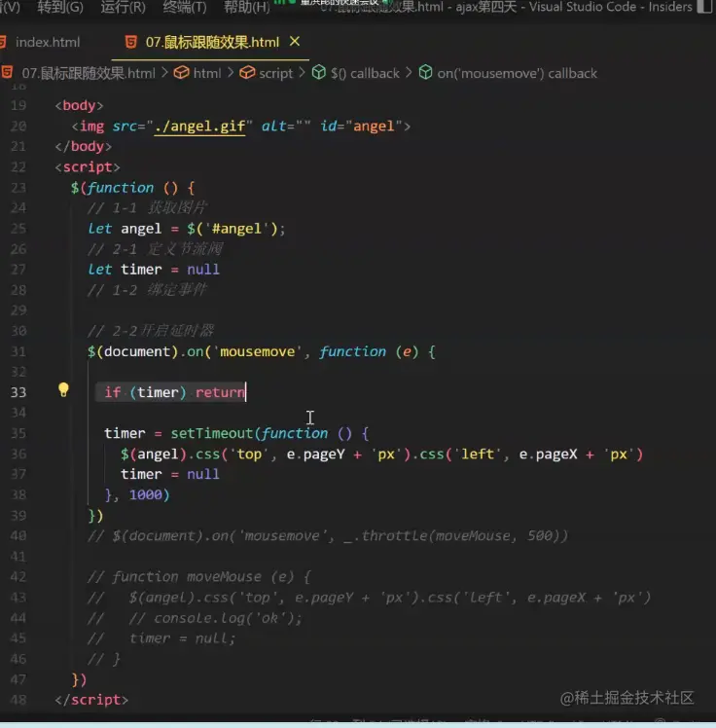Click the script breadcrumb item
This screenshot has height=728, width=716.
pos(275,73)
